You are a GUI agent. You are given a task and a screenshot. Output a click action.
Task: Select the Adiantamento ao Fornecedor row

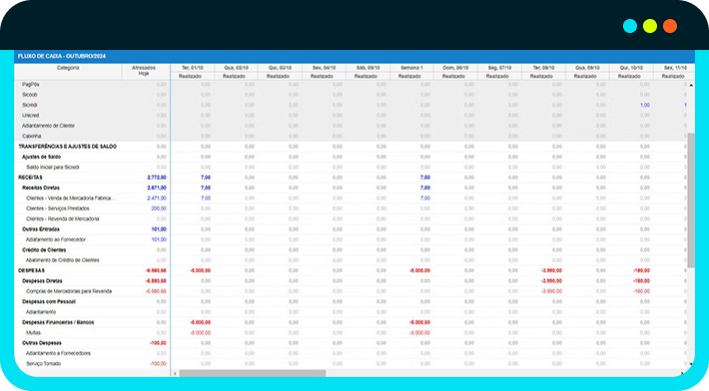coord(352,240)
